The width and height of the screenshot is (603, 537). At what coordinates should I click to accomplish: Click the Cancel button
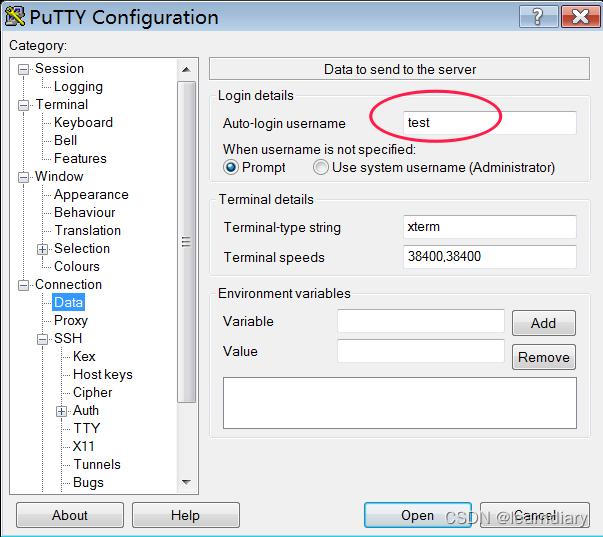pos(535,515)
